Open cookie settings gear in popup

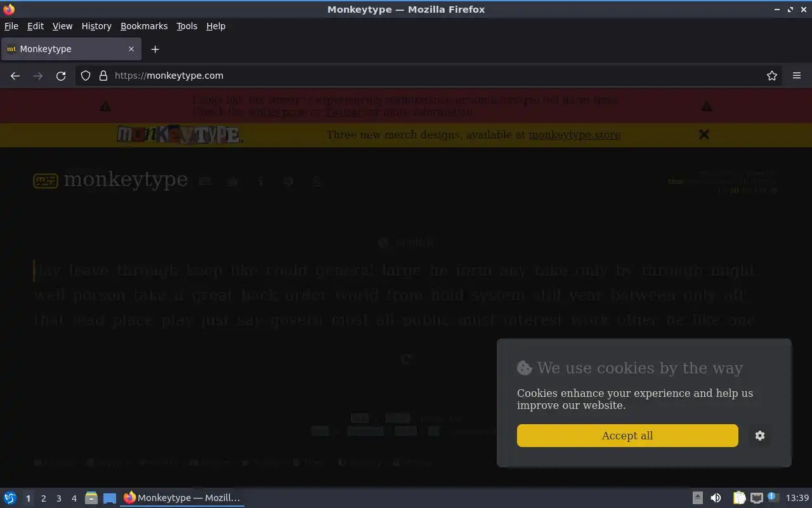point(760,436)
